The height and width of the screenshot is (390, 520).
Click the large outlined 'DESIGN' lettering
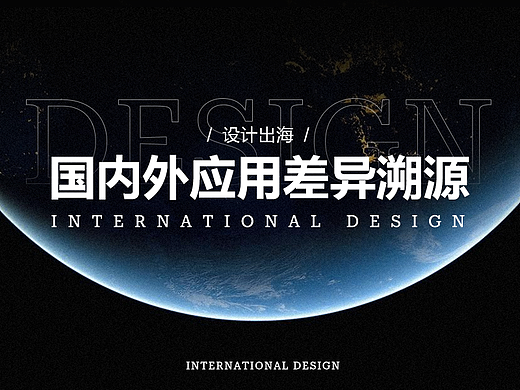[x=258, y=142]
